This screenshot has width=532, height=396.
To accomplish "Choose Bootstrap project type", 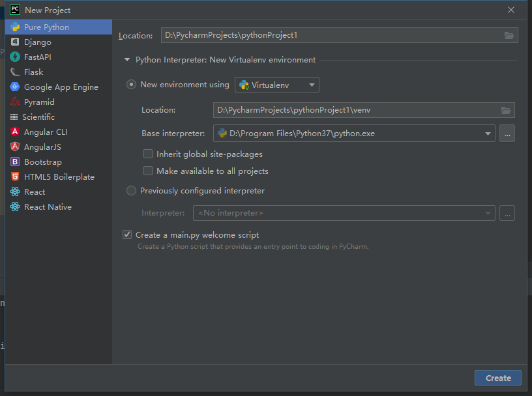I will 59,162.
